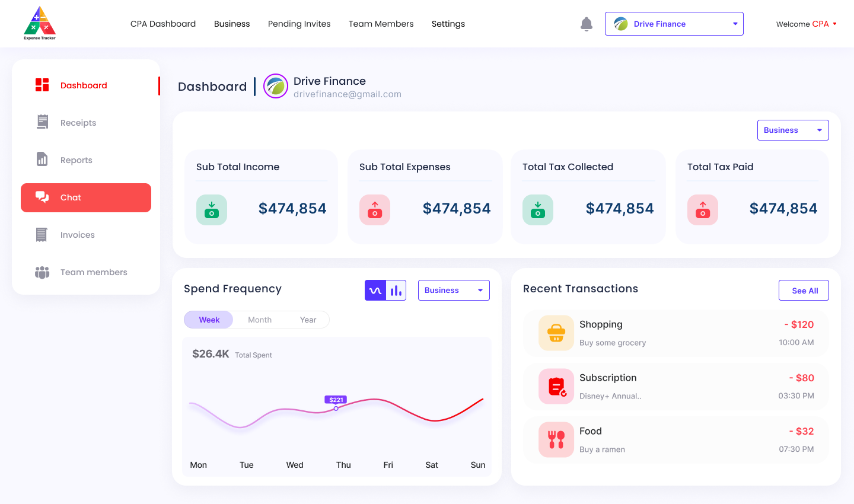Select the Reports icon in the sidebar

pyautogui.click(x=42, y=160)
